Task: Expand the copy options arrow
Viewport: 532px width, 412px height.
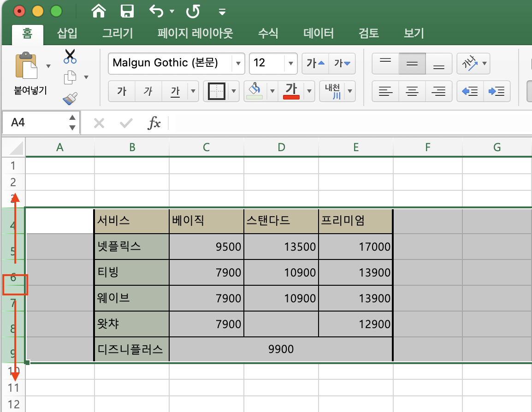Action: click(86, 77)
